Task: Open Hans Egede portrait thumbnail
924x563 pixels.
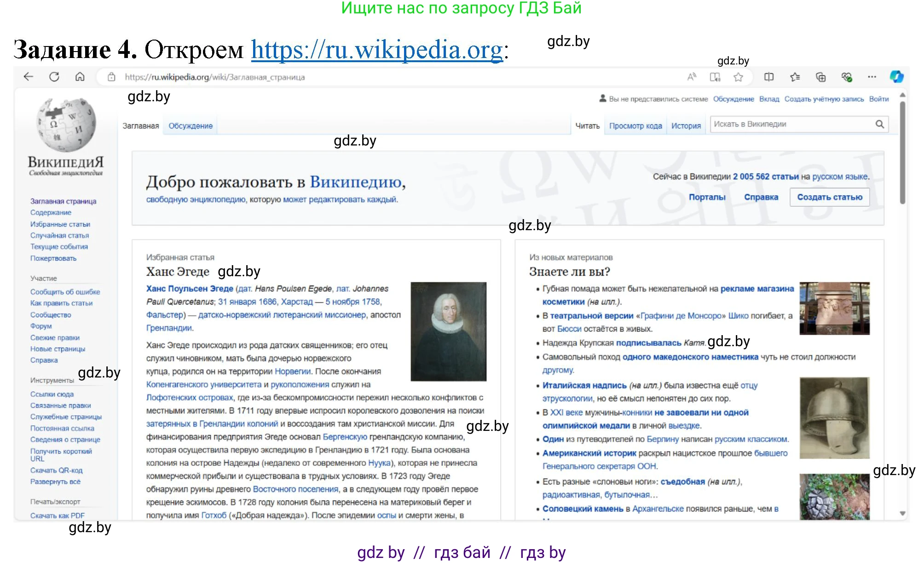Action: point(448,331)
